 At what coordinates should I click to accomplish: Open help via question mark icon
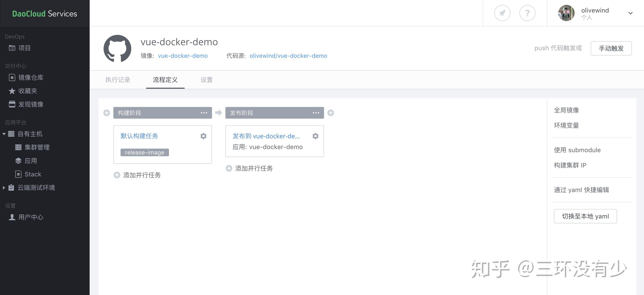pos(527,13)
